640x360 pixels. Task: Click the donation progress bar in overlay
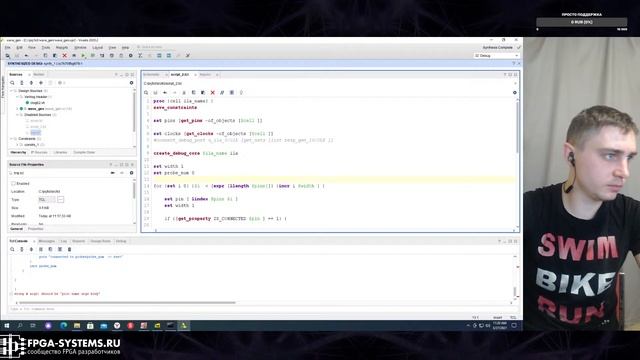(x=582, y=22)
